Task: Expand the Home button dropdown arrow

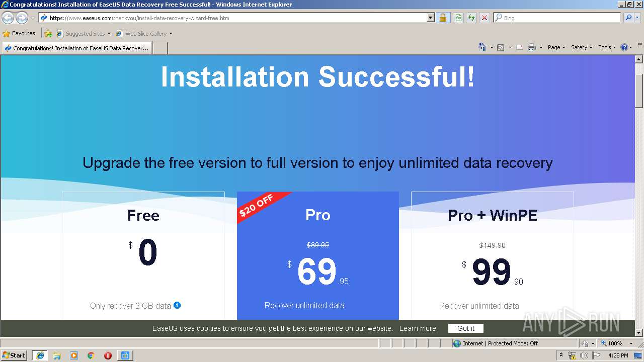Action: click(491, 47)
